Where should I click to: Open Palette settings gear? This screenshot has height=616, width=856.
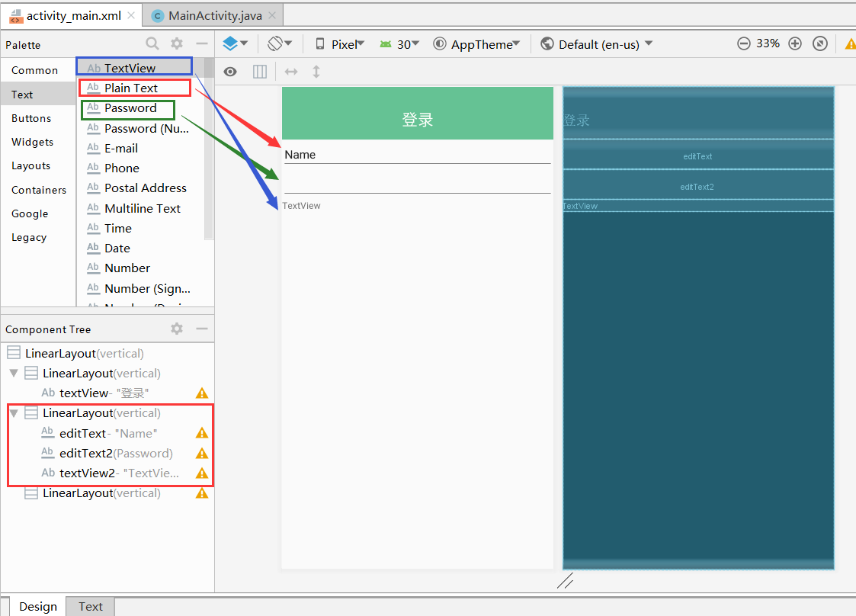pyautogui.click(x=177, y=43)
